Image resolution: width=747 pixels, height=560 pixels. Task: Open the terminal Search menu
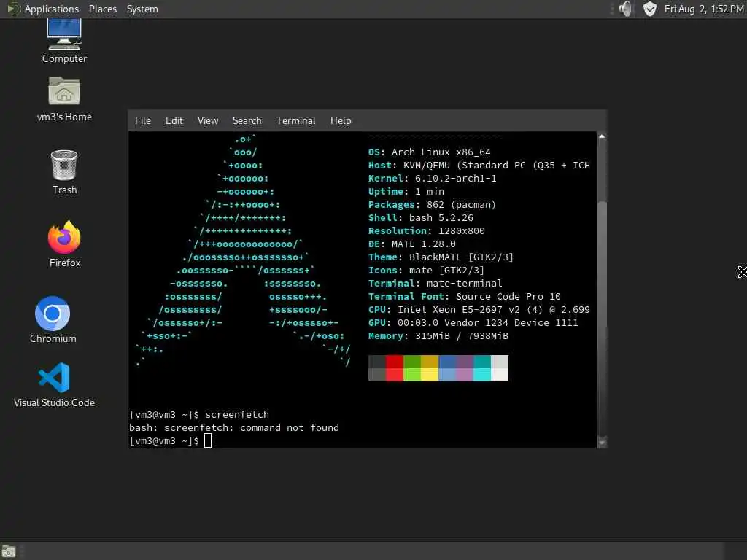click(x=247, y=120)
